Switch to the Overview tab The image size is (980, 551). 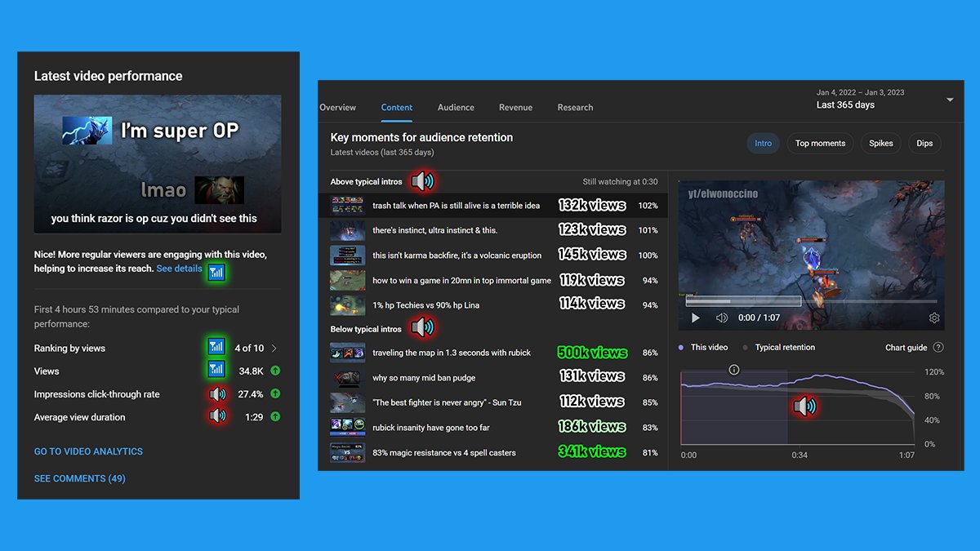point(337,107)
